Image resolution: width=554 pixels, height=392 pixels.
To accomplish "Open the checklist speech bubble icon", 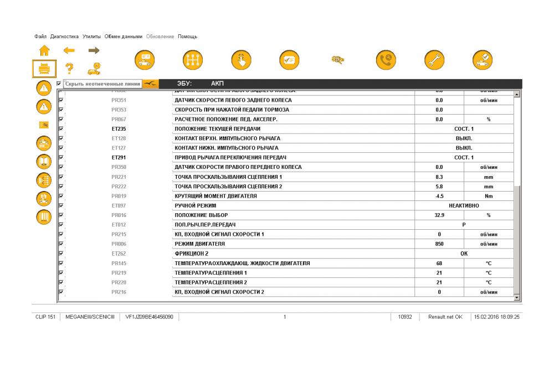I will pyautogui.click(x=289, y=60).
